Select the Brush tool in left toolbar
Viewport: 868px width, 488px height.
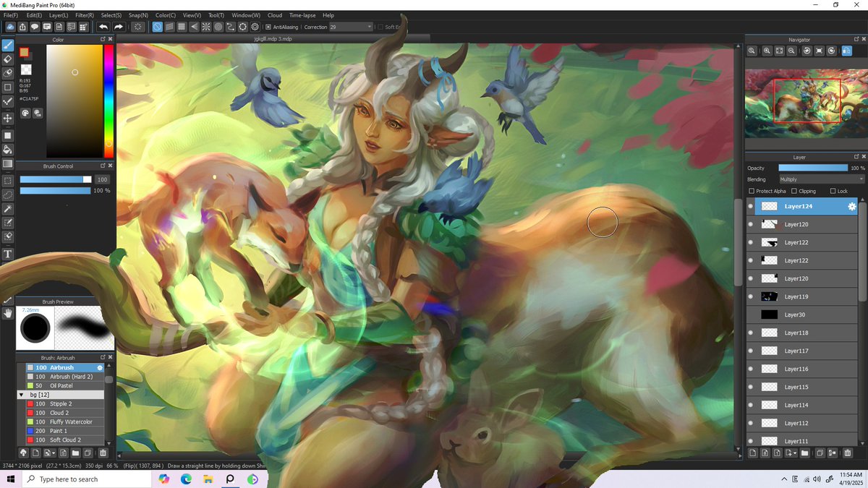pyautogui.click(x=8, y=46)
